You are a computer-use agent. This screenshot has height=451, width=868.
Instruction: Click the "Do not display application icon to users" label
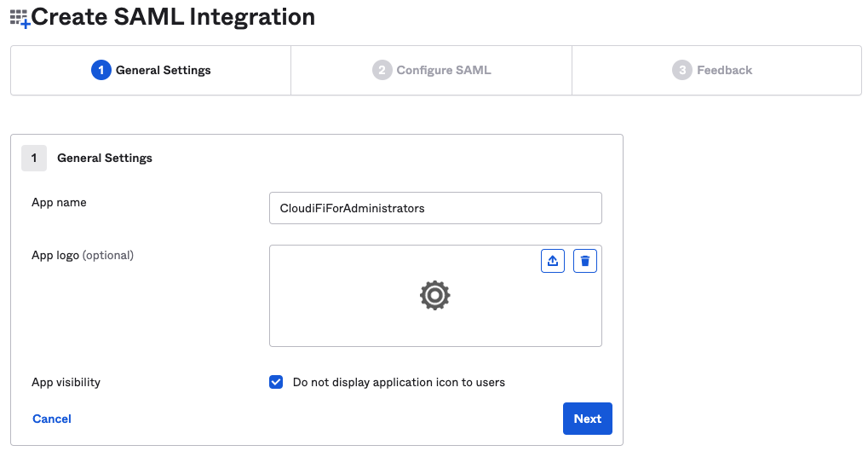[x=399, y=382]
